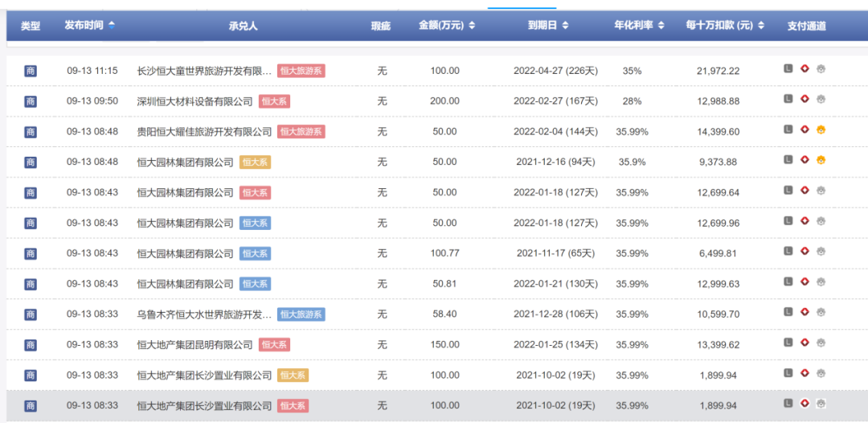Viewport: 868px width, 423px height.
Task: Click the deduction value 13,399.62
Action: coord(719,345)
